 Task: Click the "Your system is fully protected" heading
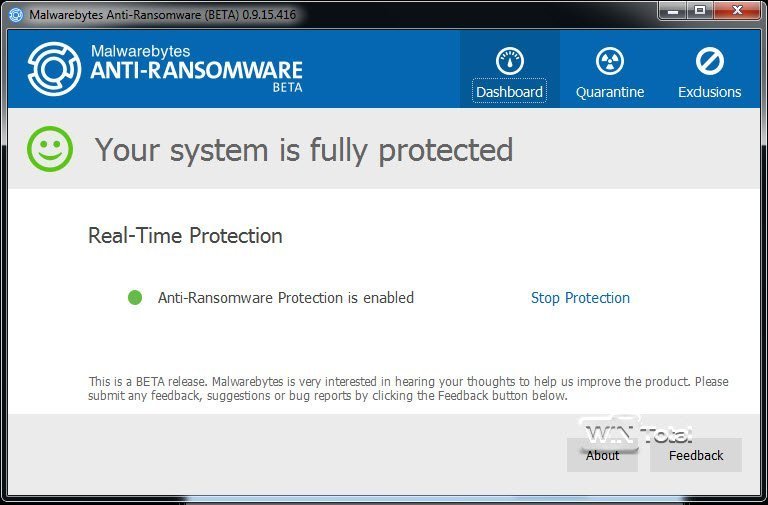click(x=303, y=150)
